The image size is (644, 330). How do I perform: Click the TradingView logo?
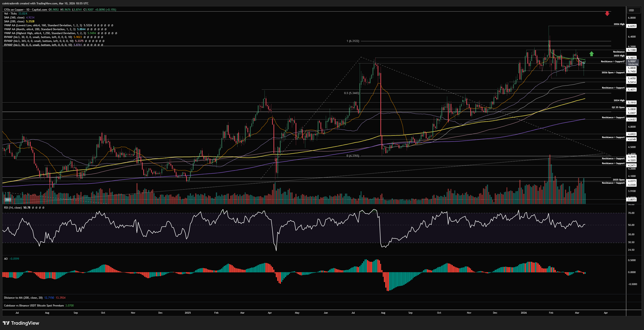21,323
